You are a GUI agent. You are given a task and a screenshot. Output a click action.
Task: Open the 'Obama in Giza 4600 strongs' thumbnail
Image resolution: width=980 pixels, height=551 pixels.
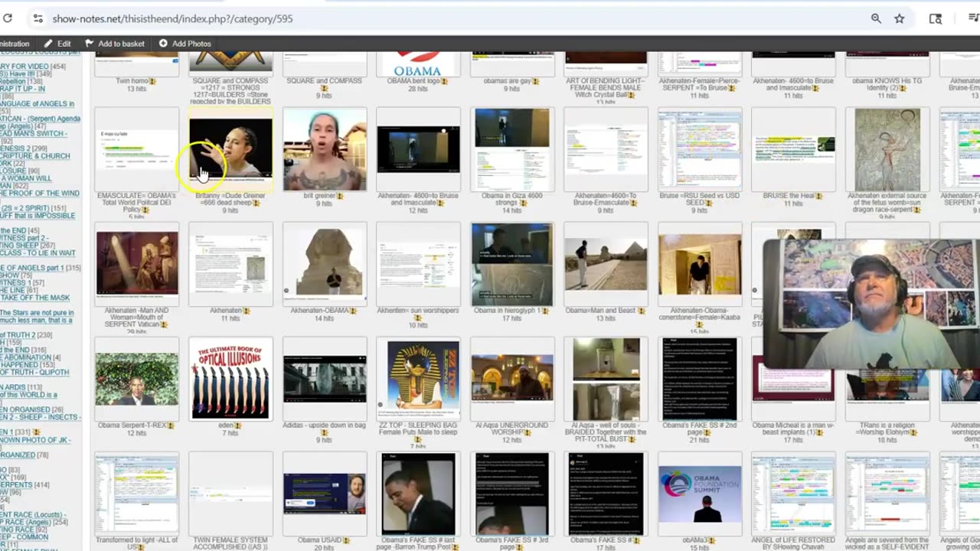[512, 148]
